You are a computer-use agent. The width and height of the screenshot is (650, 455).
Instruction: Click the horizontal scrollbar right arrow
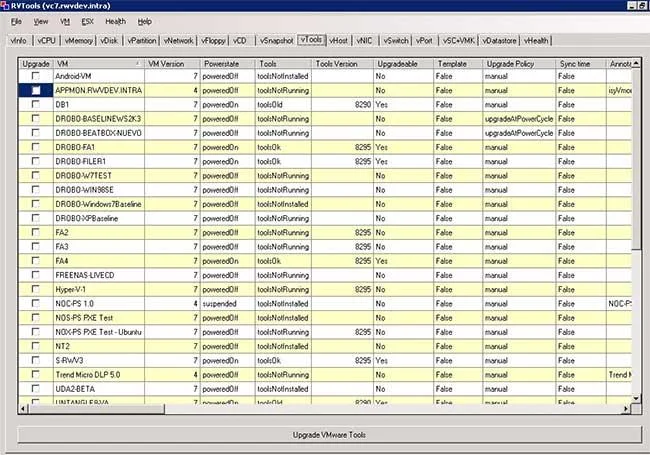click(x=626, y=409)
